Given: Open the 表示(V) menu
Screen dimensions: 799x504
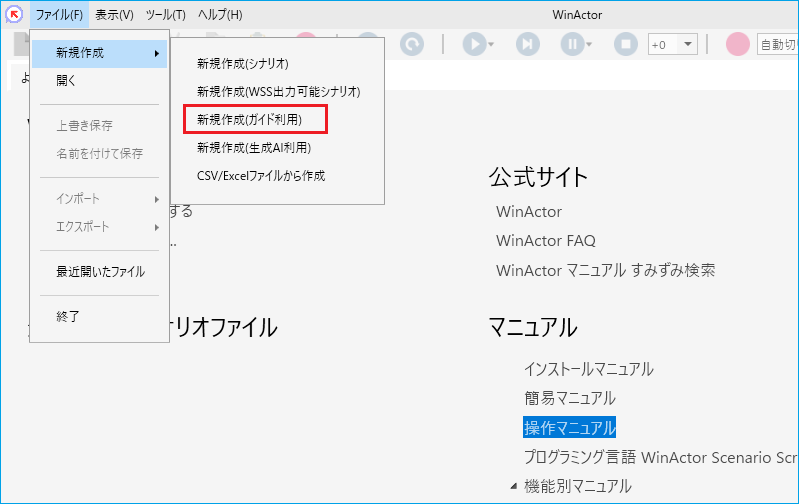Looking at the screenshot, I should (x=114, y=15).
